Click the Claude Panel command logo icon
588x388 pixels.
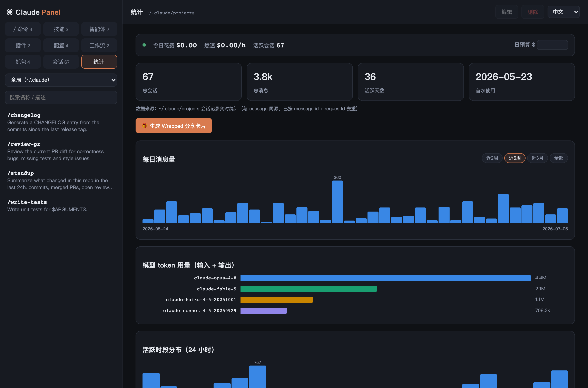coord(10,12)
